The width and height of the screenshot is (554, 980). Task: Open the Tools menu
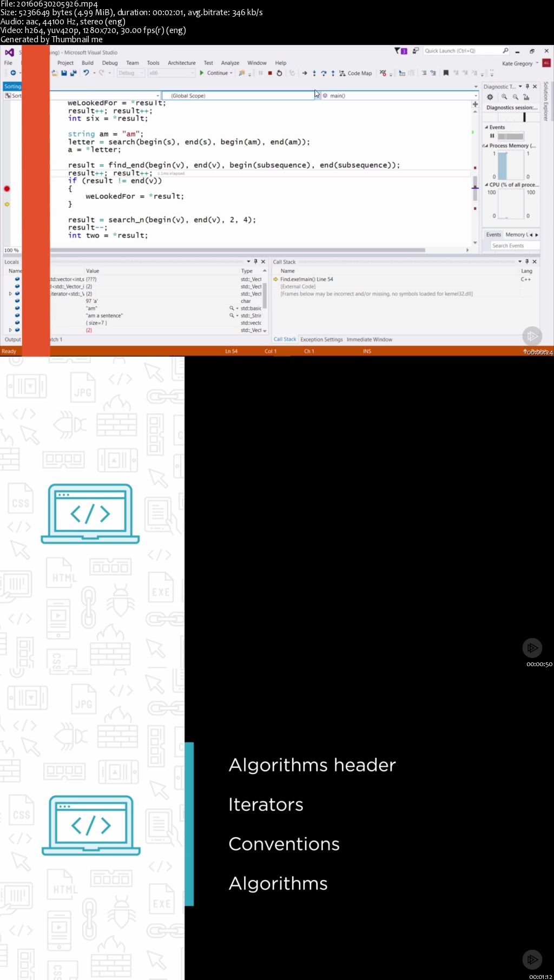153,63
